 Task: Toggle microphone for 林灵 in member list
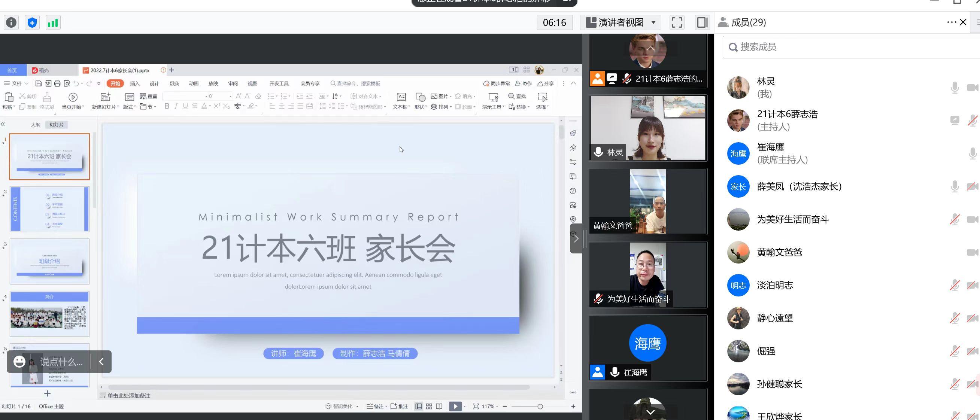[x=955, y=88]
